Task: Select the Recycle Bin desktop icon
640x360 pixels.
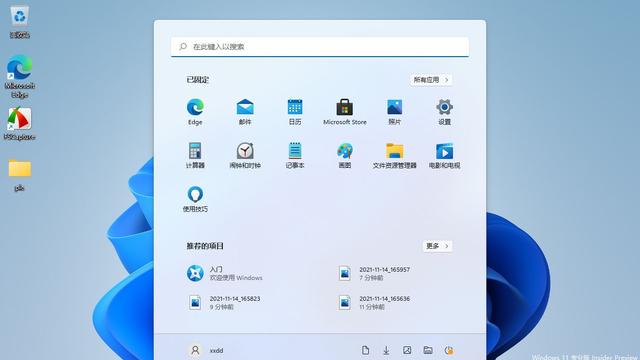Action: (x=20, y=22)
